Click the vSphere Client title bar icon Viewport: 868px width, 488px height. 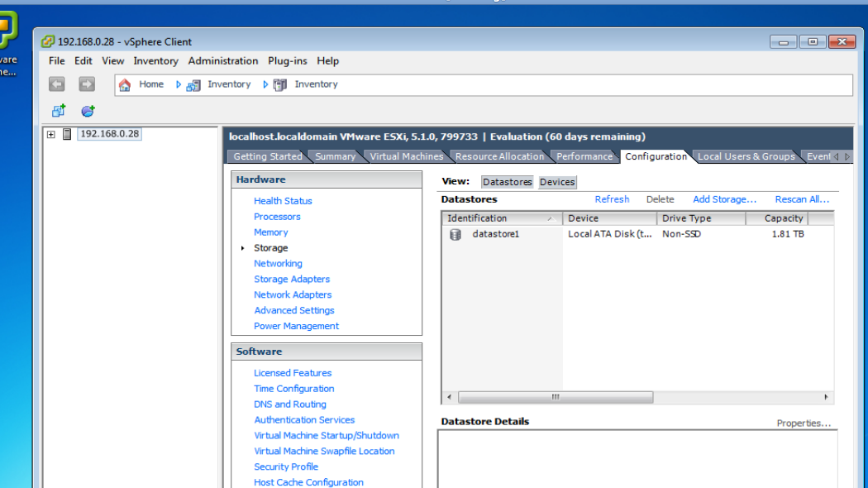coord(48,41)
